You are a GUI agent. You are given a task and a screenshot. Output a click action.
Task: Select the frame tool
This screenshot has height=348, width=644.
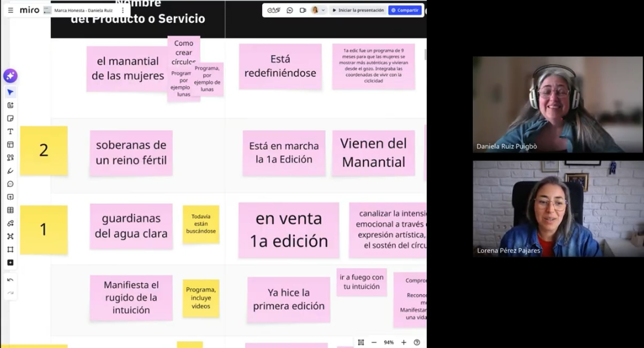click(10, 249)
